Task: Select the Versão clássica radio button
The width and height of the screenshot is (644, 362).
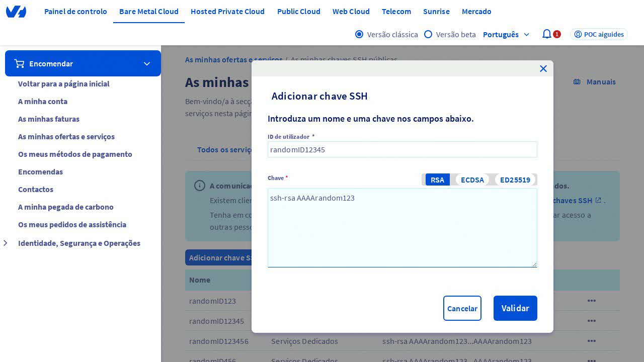Action: 359,34
